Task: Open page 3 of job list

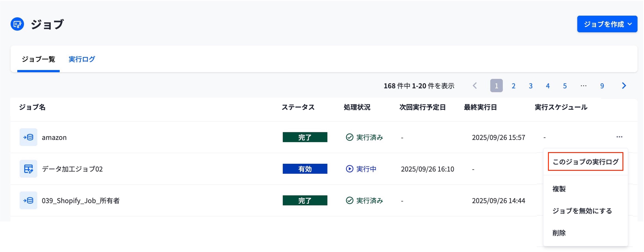Action: tap(531, 86)
